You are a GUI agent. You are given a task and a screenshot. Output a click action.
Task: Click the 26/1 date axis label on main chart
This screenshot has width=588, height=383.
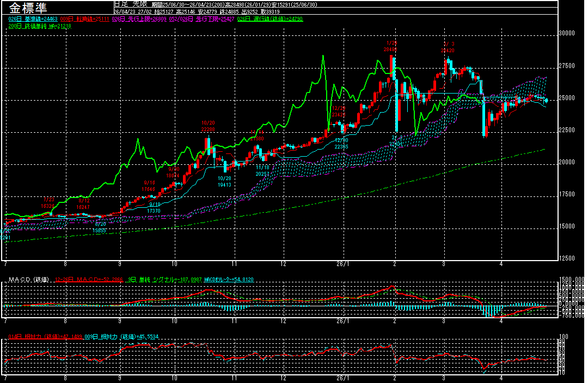coord(342,263)
